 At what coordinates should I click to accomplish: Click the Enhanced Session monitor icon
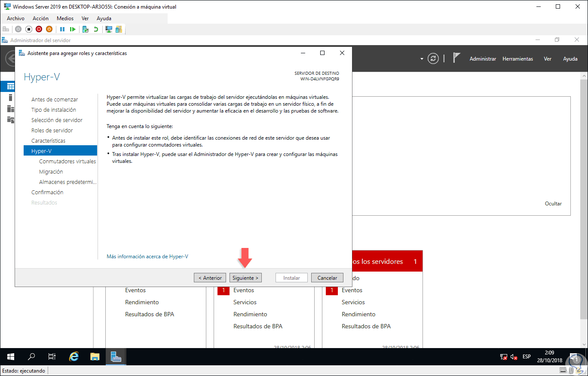pos(109,29)
